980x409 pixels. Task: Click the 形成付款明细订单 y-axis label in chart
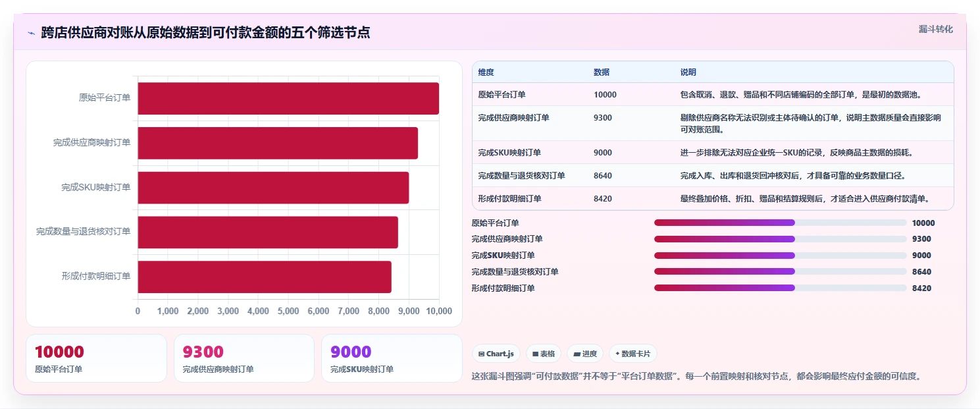[x=96, y=277]
